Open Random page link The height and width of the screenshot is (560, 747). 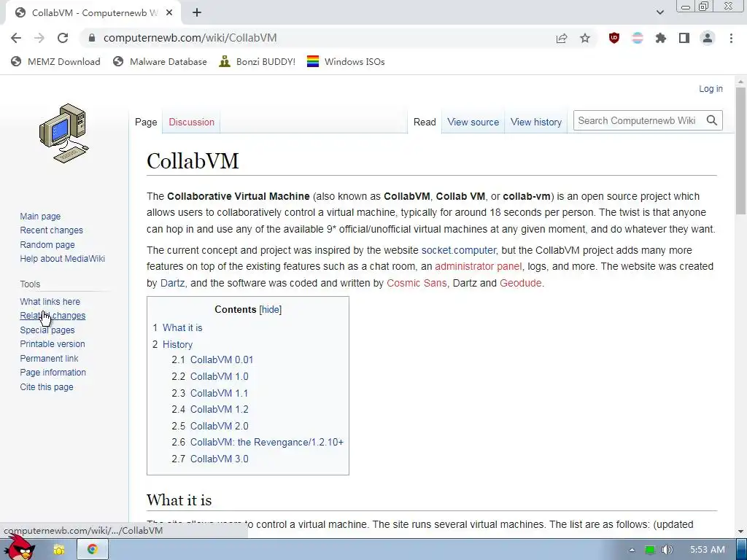(x=47, y=245)
